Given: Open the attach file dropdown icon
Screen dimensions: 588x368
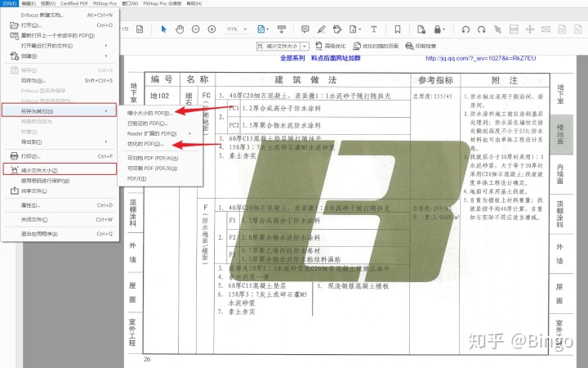Looking at the screenshot, I should tap(354, 29).
